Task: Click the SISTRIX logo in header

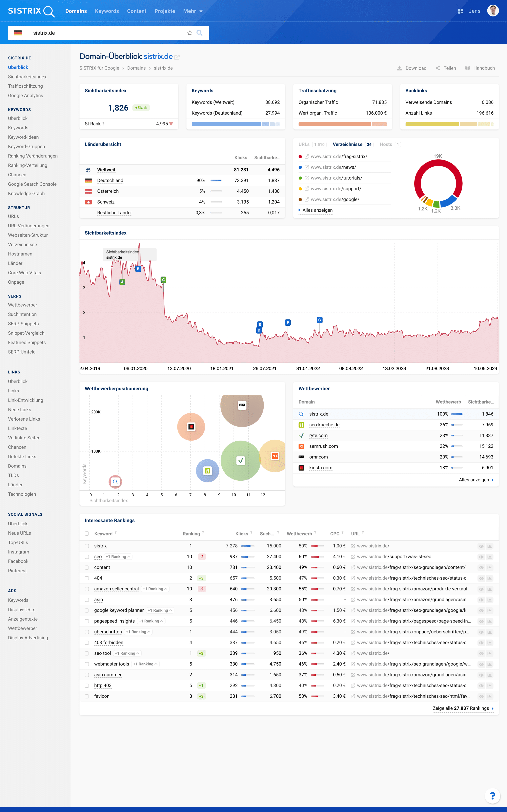Action: pyautogui.click(x=31, y=11)
